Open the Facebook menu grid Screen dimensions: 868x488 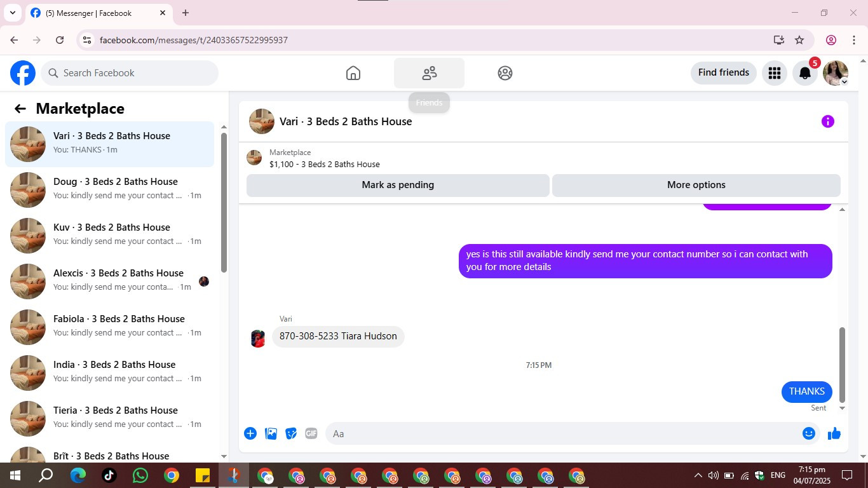click(x=774, y=73)
